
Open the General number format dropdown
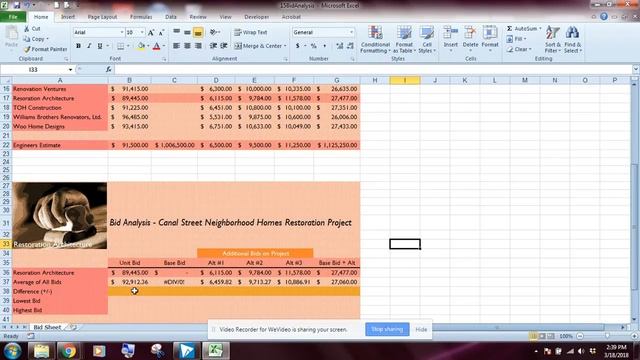[351, 32]
